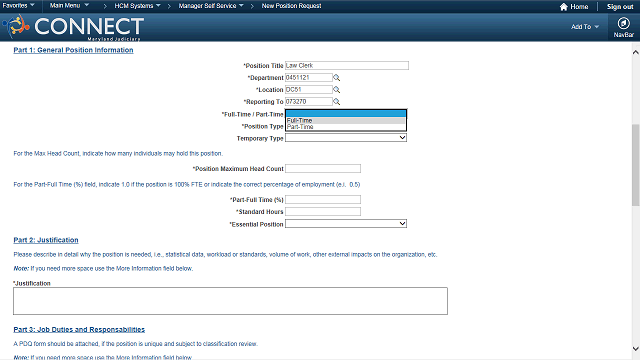Click into the Position Maximum Head Count field
Viewport: 640px width, 360px height.
[323, 169]
